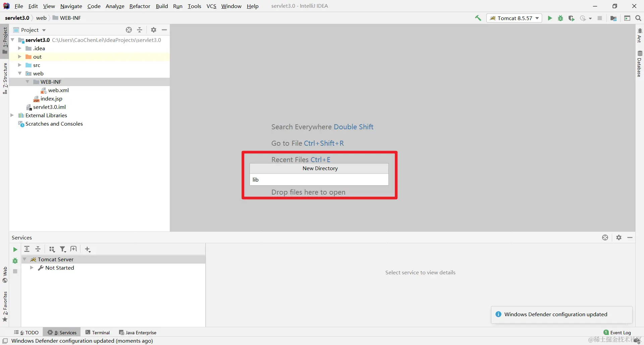644x345 pixels.
Task: Collapse the servlet3.0 root node arrow
Action: (x=12, y=40)
